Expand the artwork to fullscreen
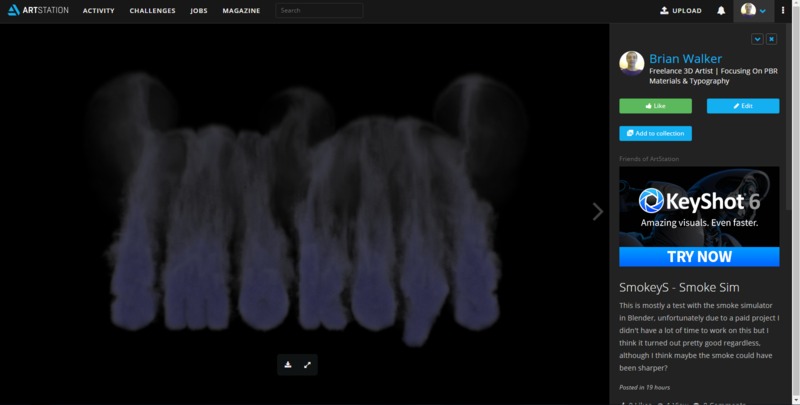Viewport: 800px width, 405px height. (307, 365)
